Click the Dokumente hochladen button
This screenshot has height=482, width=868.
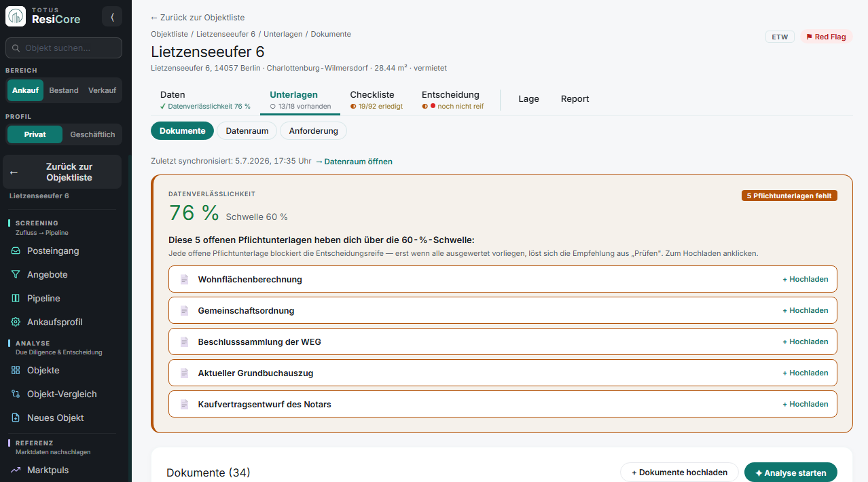click(x=679, y=472)
